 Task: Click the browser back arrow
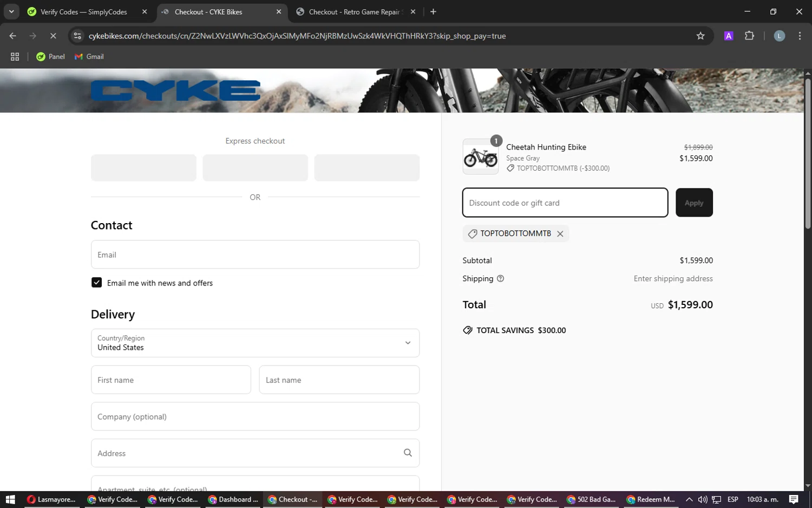tap(12, 36)
